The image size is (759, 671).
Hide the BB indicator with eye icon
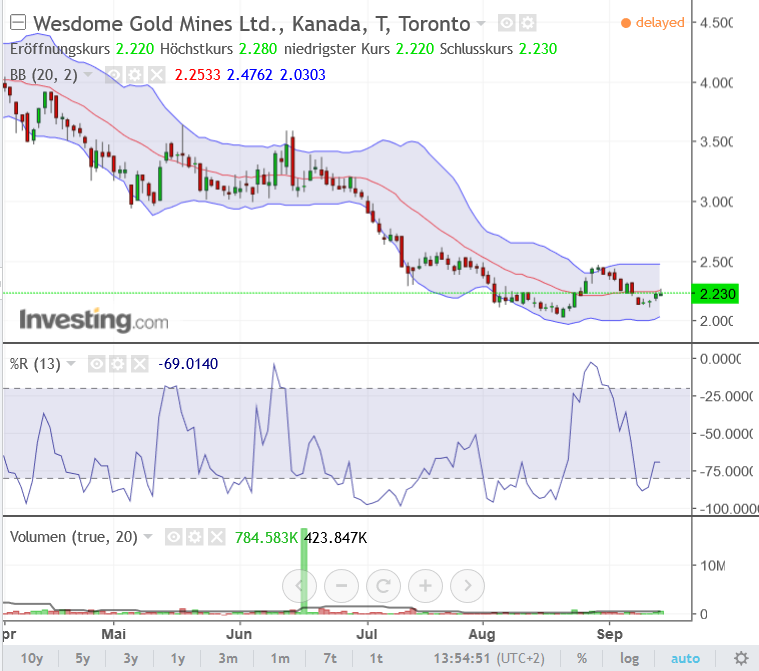coord(113,75)
